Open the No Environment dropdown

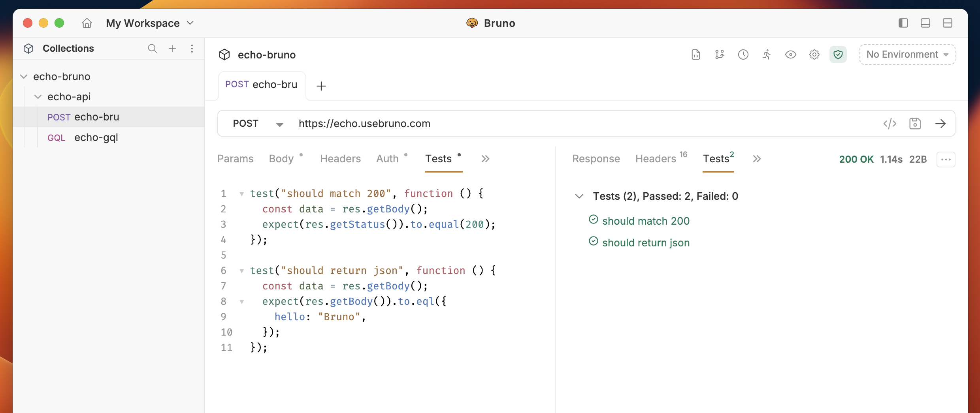pos(907,54)
